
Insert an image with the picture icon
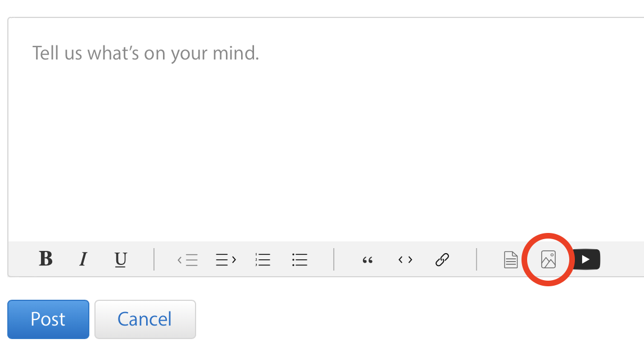coord(548,259)
